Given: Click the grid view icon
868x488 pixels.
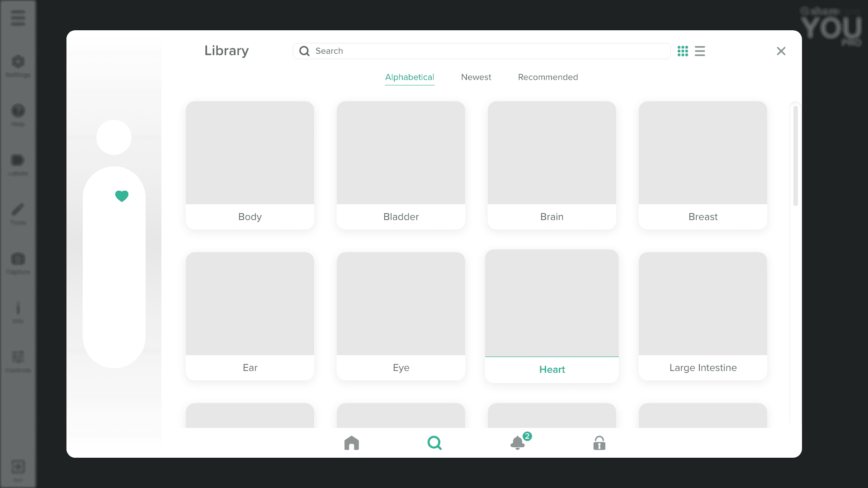Looking at the screenshot, I should tap(683, 51).
